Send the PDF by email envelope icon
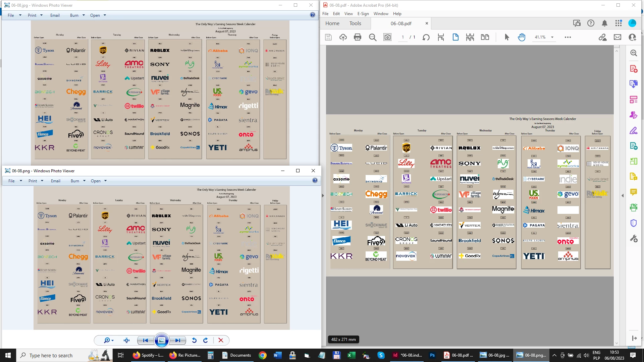Image resolution: width=644 pixels, height=362 pixels. click(618, 37)
